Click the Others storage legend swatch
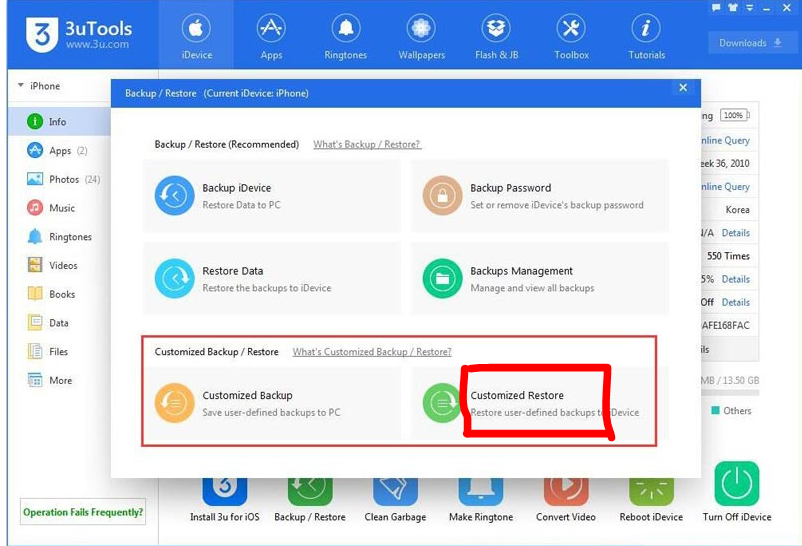Screen dimensions: 802x546 point(715,410)
